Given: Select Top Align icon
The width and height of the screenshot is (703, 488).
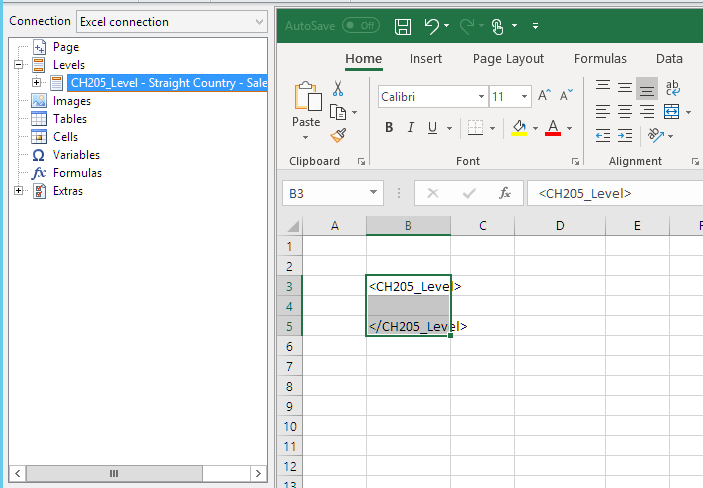Looking at the screenshot, I should coord(603,87).
